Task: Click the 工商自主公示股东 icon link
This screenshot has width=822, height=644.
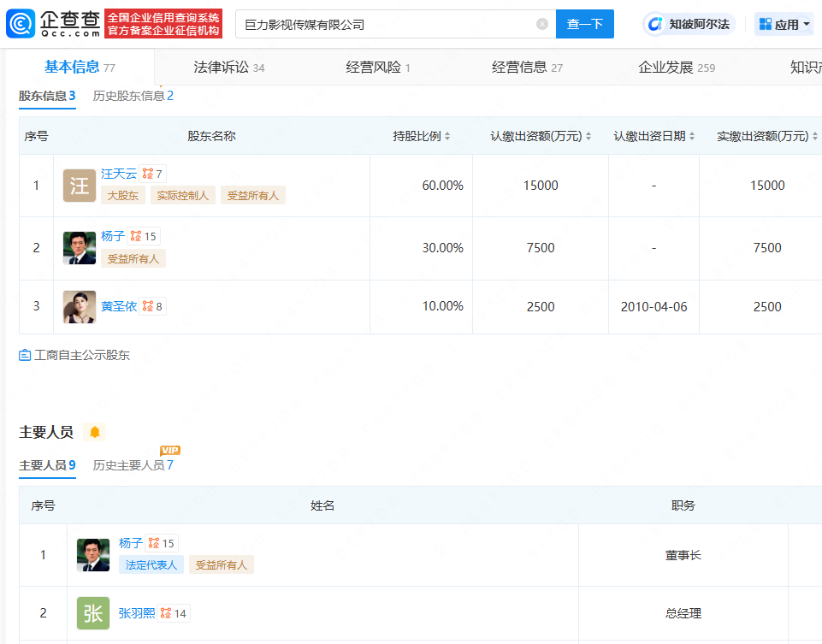Action: tap(74, 355)
